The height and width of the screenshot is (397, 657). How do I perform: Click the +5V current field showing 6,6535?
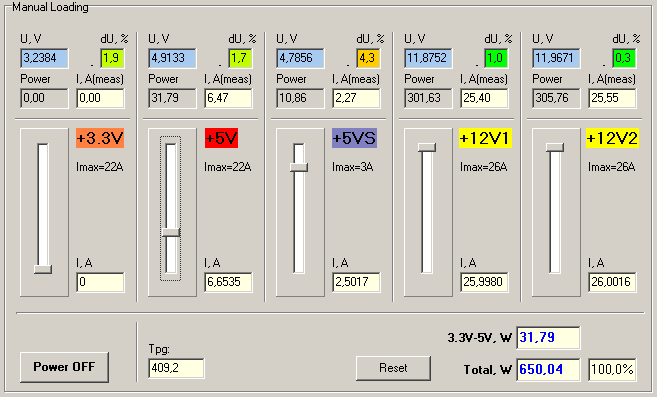coord(228,282)
